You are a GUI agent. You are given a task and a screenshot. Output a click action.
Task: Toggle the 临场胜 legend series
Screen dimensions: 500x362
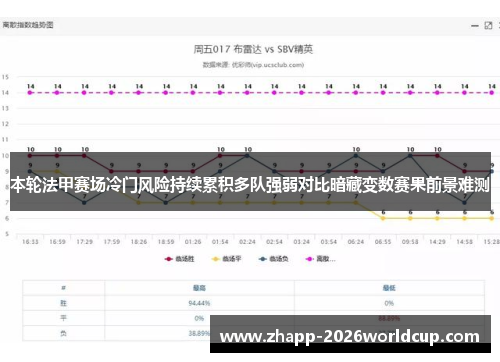pyautogui.click(x=179, y=259)
